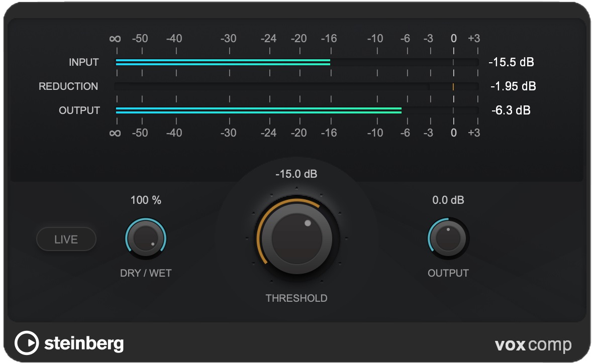Click the -15.5 dB input peak readout
The width and height of the screenshot is (593, 364).
[511, 63]
